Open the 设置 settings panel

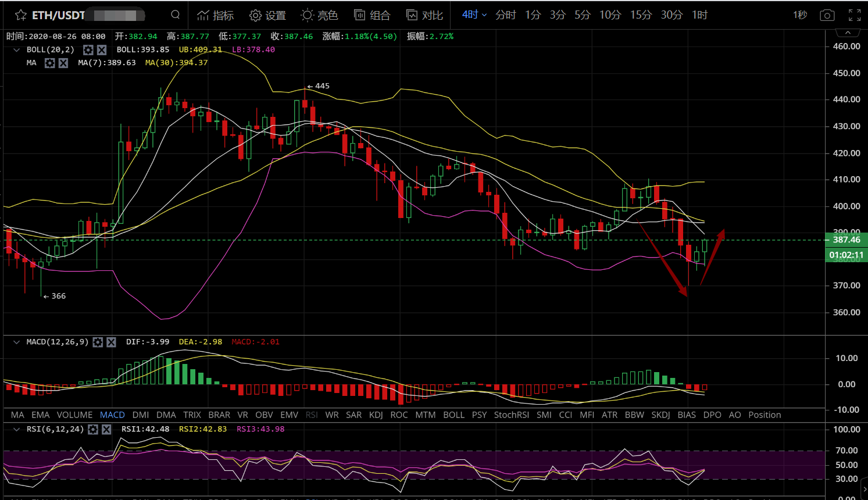[267, 15]
